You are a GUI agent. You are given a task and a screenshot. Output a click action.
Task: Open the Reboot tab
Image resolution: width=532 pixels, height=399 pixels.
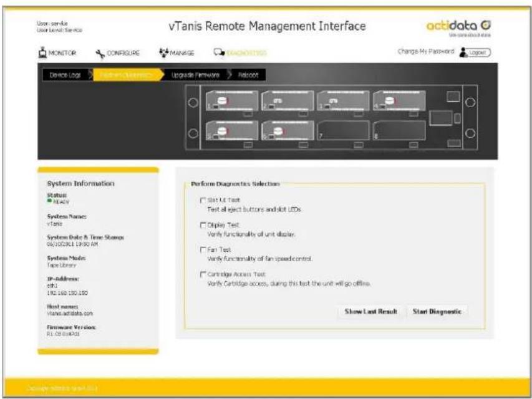pyautogui.click(x=248, y=75)
